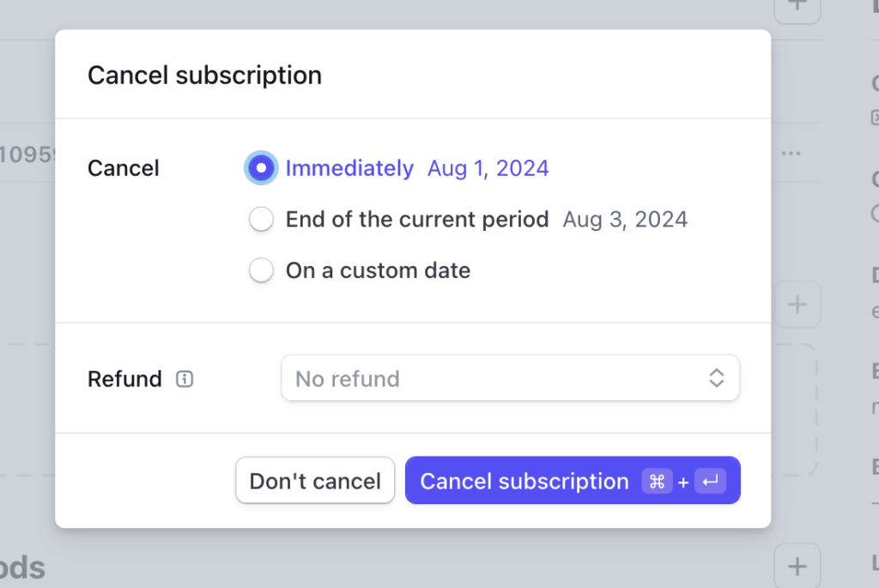The width and height of the screenshot is (879, 588).
Task: Choose End of the current period radio
Action: pyautogui.click(x=261, y=220)
